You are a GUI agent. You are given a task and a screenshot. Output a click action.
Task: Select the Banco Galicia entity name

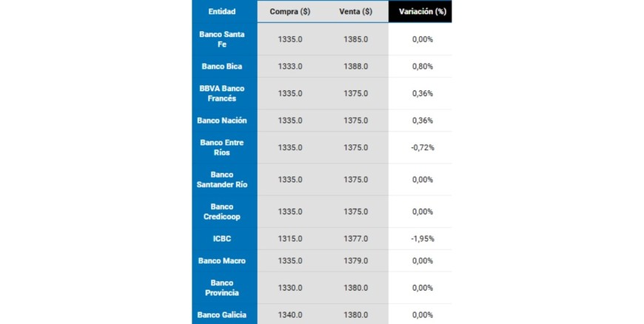coord(222,315)
